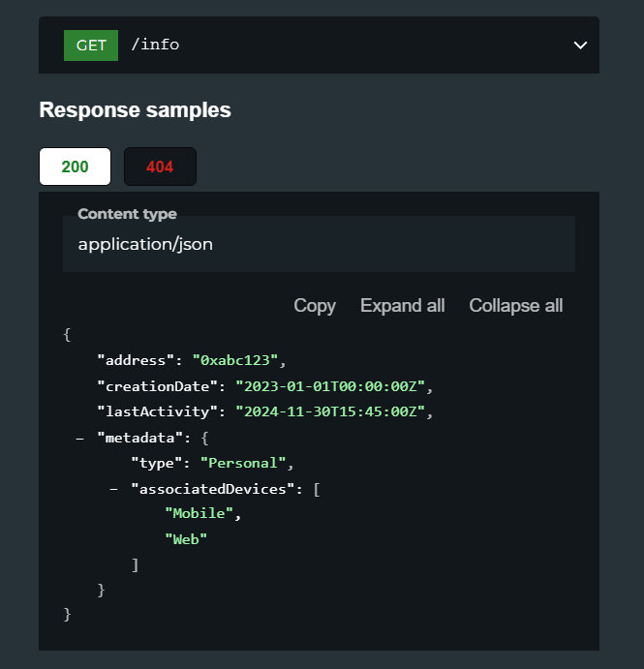The width and height of the screenshot is (644, 669).
Task: Collapse the metadata object with minus toggle
Action: 79,439
